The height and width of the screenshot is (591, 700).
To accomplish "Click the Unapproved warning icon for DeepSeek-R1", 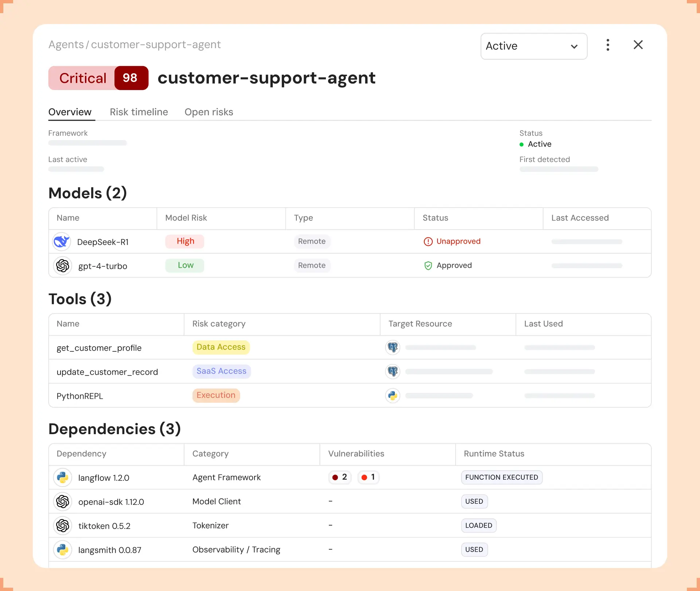I will pos(428,242).
